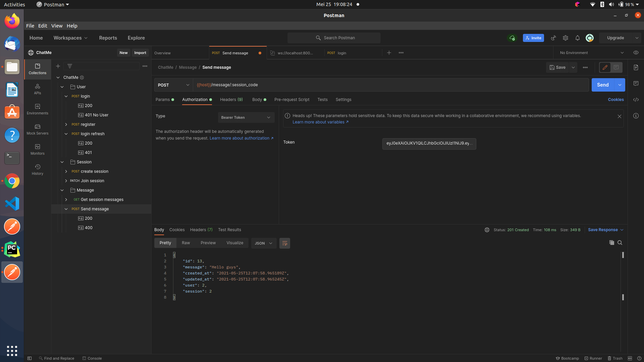Click the environment quick look eye icon

(x=636, y=53)
